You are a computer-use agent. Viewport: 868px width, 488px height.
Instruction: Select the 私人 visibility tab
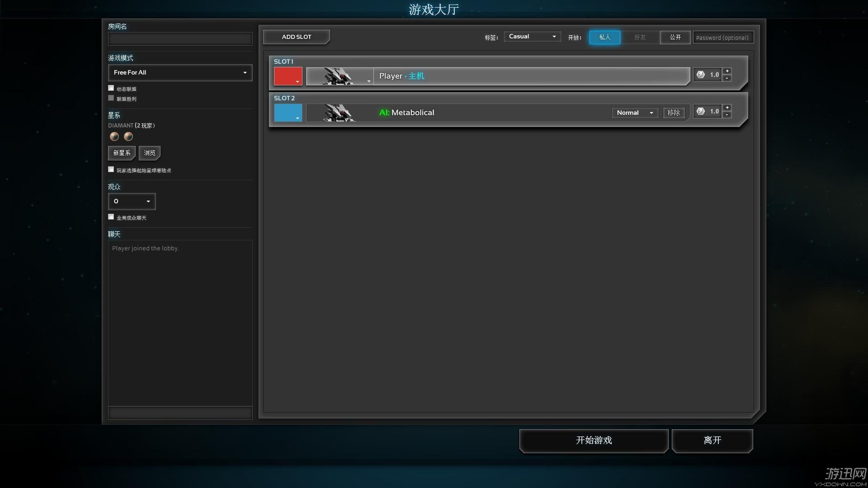604,36
